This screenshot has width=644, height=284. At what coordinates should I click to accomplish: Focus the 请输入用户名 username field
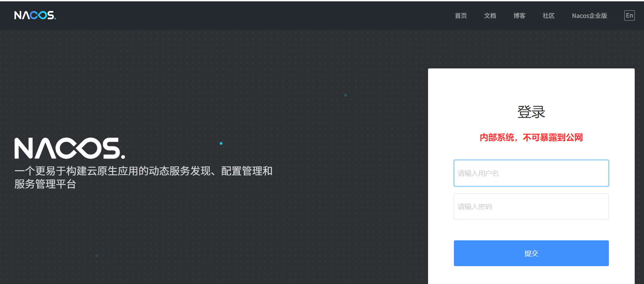click(x=531, y=173)
